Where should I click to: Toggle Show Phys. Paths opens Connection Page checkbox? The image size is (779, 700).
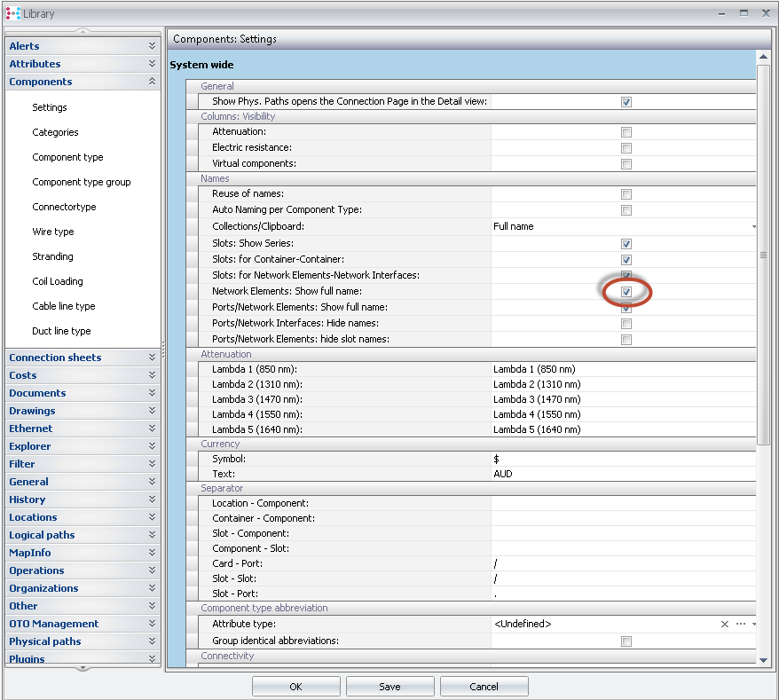(626, 102)
